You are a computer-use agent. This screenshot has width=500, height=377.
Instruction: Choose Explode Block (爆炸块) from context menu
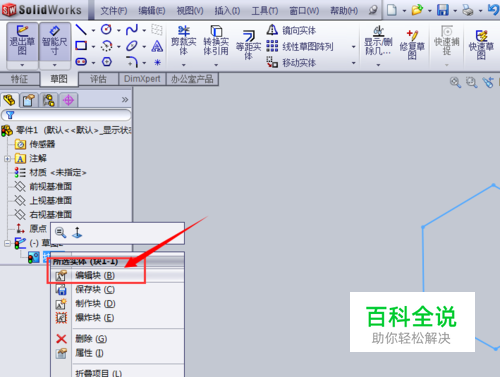pyautogui.click(x=117, y=318)
